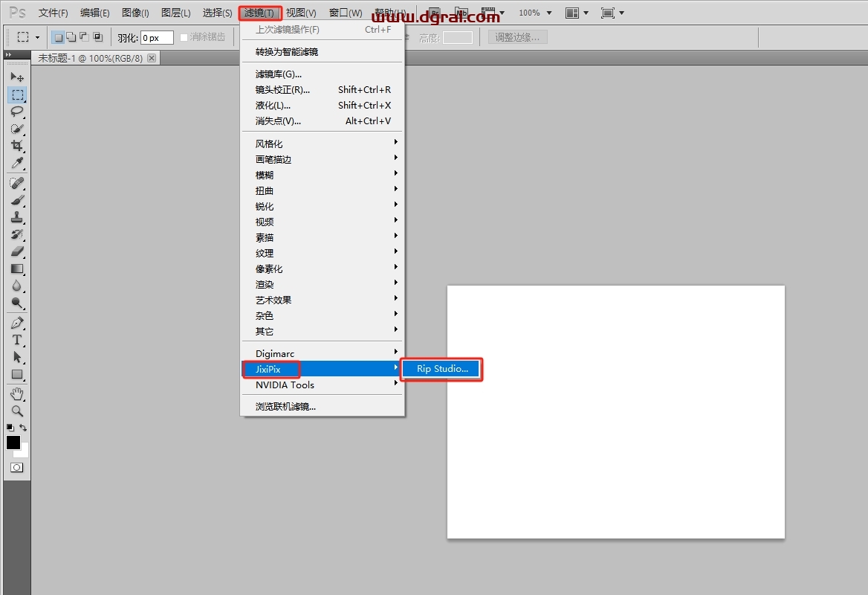The image size is (868, 595).
Task: Click 转换为智能滤镜 menu entry
Action: [323, 51]
